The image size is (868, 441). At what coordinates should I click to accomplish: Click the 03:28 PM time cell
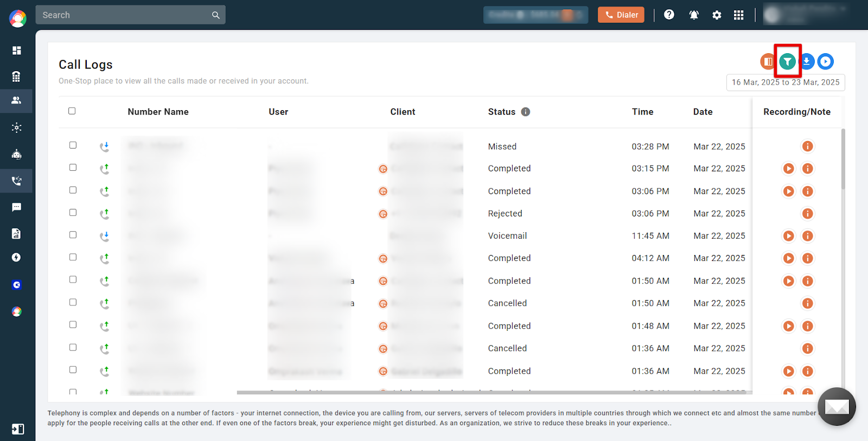point(650,146)
